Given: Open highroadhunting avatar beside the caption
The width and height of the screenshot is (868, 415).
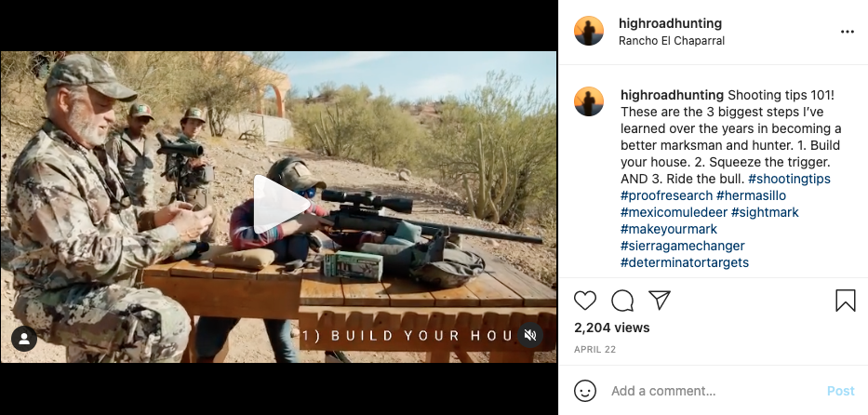Looking at the screenshot, I should coord(589,101).
